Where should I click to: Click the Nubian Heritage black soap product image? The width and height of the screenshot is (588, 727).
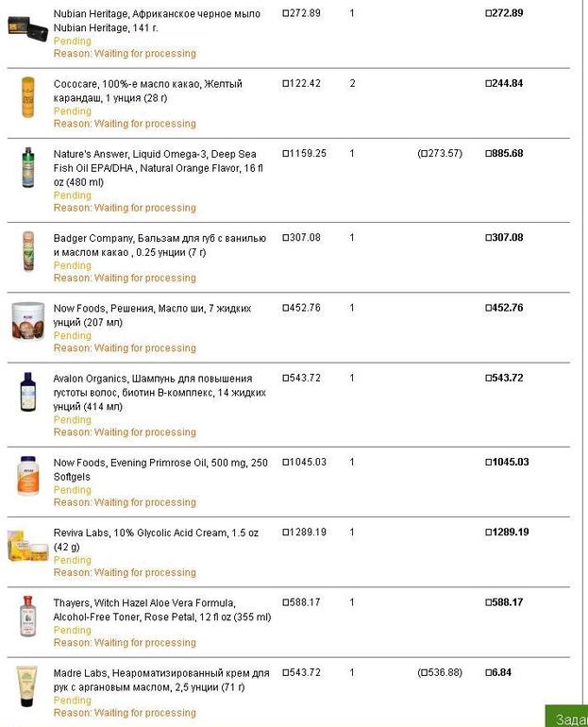click(x=26, y=25)
